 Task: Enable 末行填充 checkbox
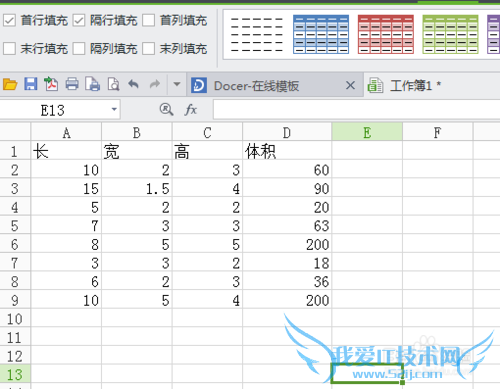click(x=9, y=49)
